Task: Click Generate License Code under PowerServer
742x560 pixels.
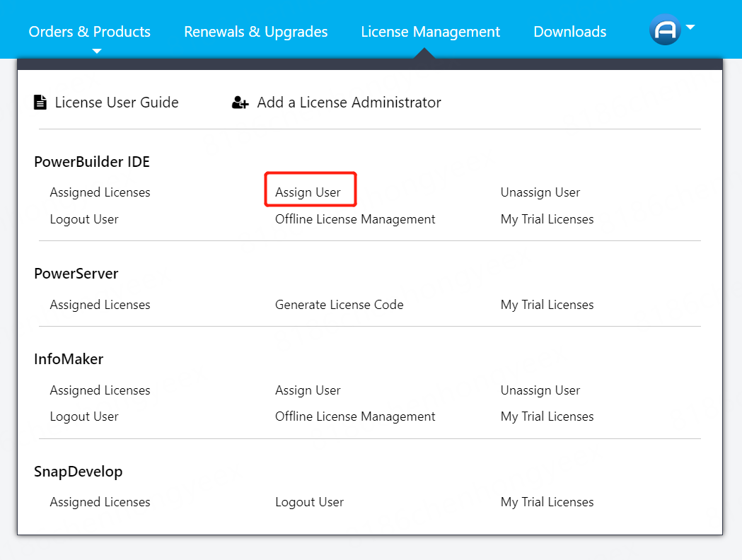Action: pyautogui.click(x=340, y=305)
